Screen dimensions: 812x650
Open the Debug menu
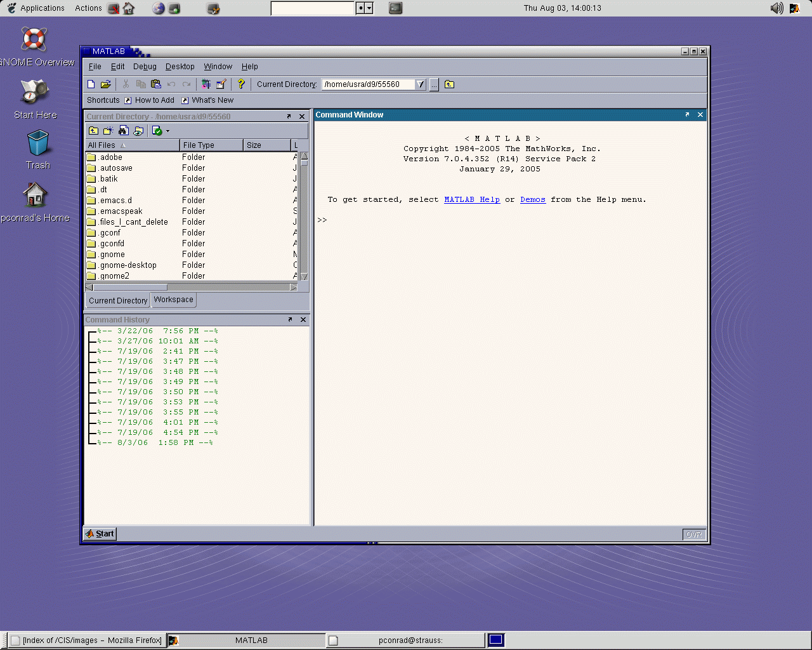(145, 67)
